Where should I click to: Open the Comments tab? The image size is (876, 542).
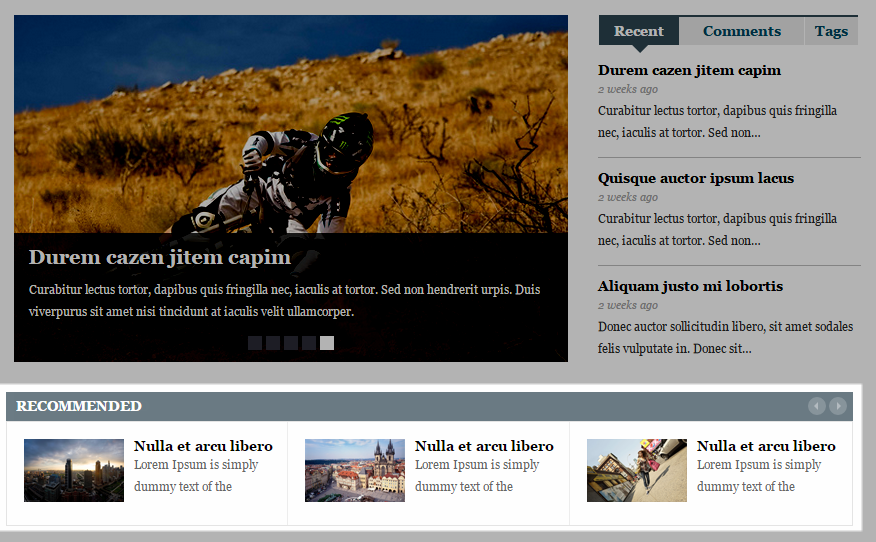point(742,31)
